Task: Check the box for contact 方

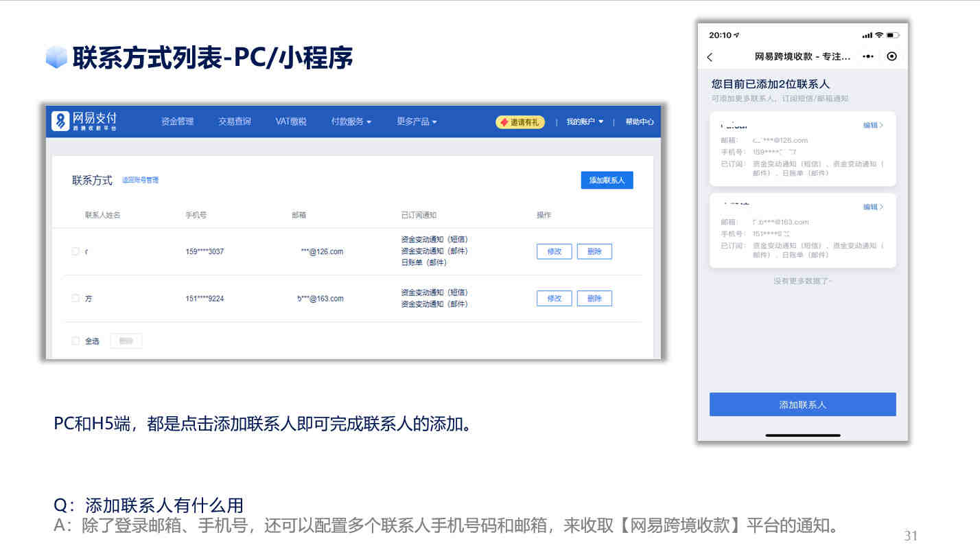Action: pyautogui.click(x=75, y=298)
